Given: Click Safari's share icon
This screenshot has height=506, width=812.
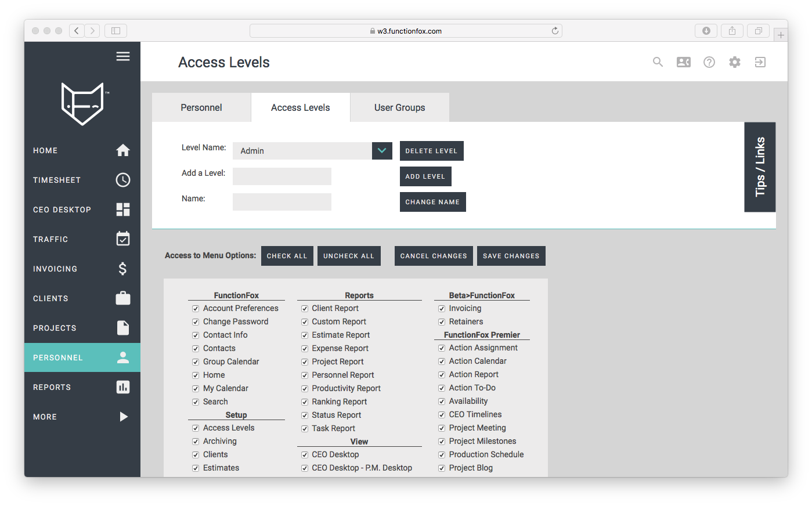Looking at the screenshot, I should [x=732, y=31].
